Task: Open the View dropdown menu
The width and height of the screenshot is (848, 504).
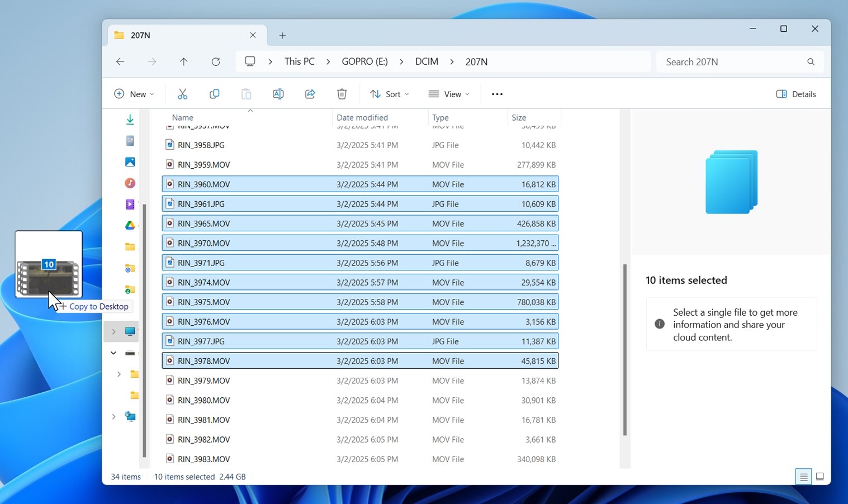Action: 449,94
